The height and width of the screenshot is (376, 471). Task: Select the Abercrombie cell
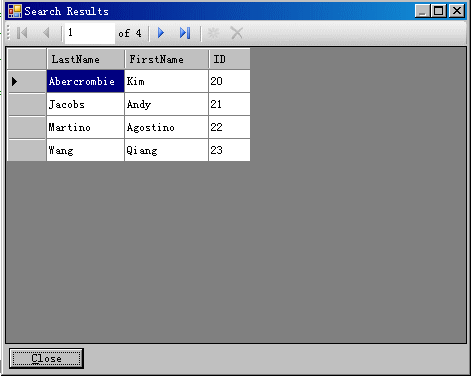click(86, 81)
